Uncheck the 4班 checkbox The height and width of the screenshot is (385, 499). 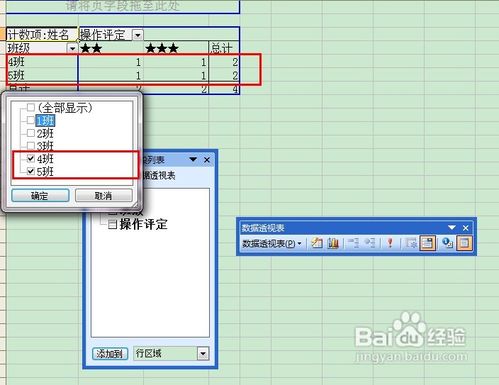pos(31,158)
